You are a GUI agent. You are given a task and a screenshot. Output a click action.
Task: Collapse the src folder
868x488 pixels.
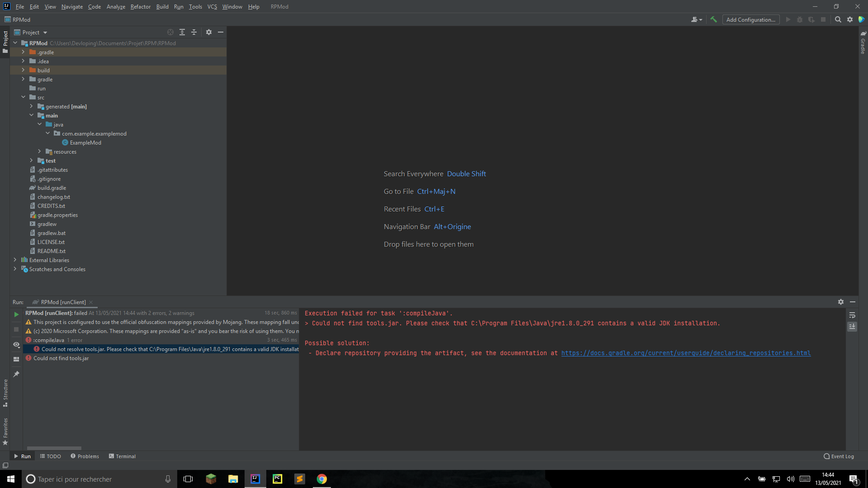[x=23, y=97]
